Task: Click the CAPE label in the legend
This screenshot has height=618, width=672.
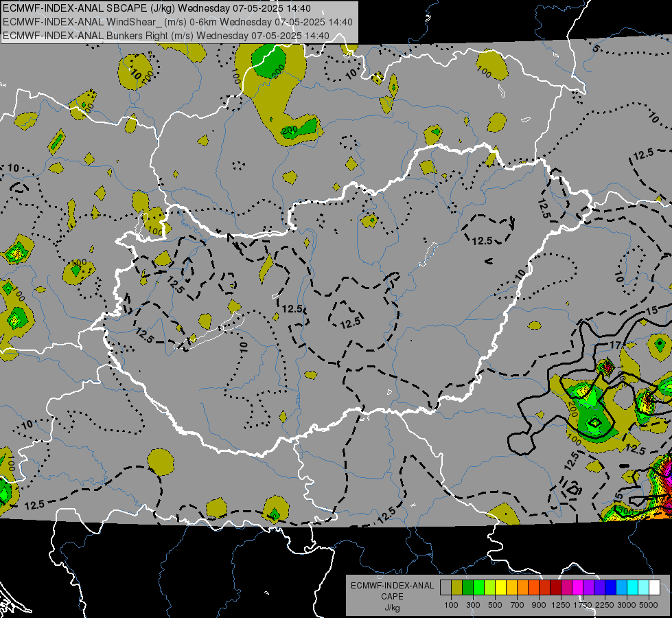Action: [x=392, y=596]
